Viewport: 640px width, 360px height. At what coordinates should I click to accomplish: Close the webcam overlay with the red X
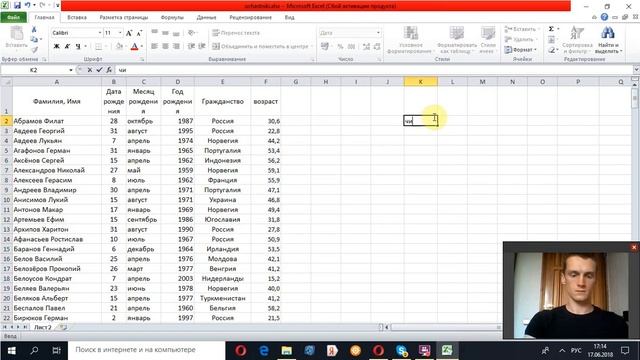tap(634, 247)
